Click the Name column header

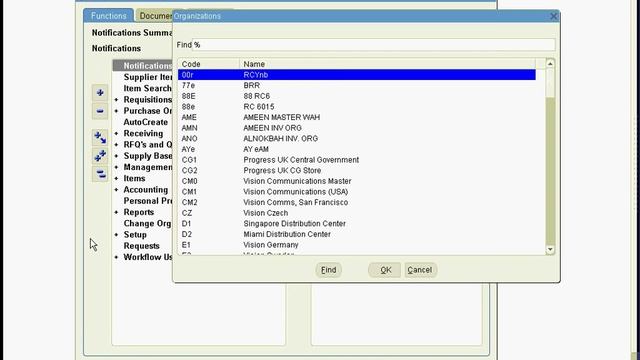[387, 64]
